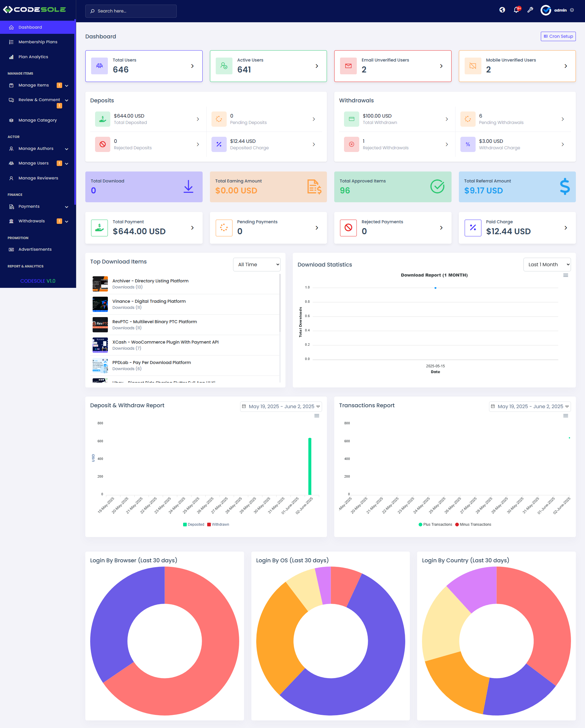585x728 pixels.
Task: Click Pending Withdrawals arrow icon
Action: 562,119
